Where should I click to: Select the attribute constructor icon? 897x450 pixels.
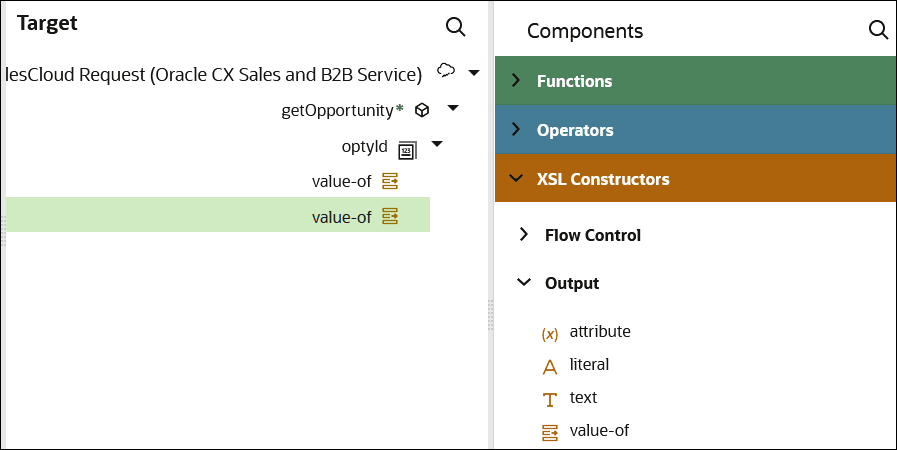pos(549,333)
